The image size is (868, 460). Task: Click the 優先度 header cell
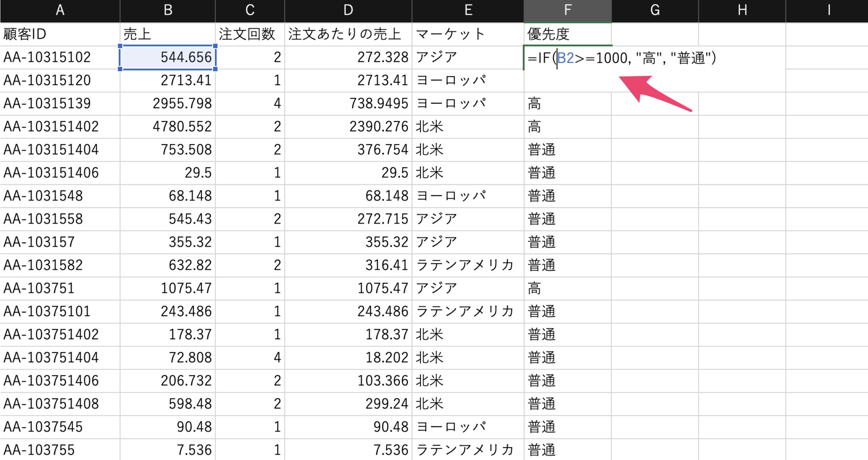click(x=568, y=34)
